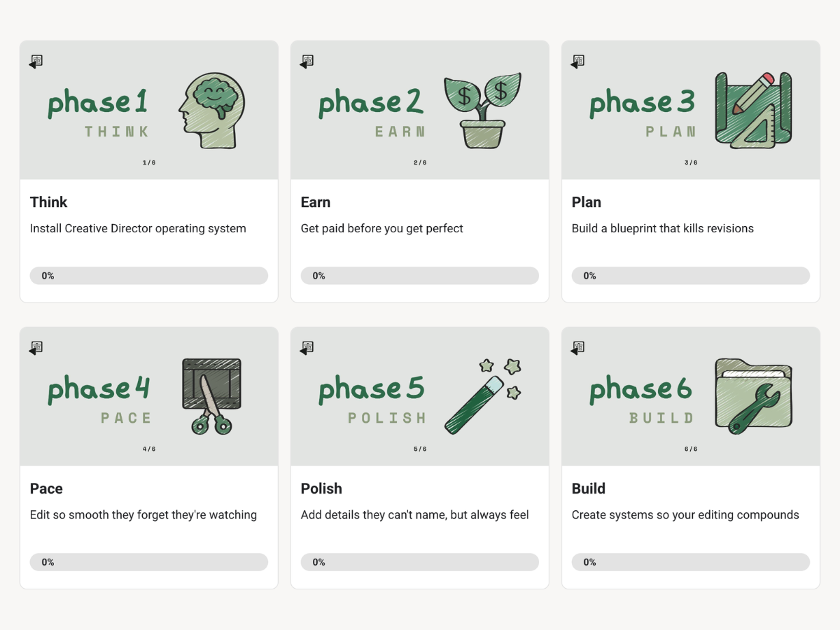The width and height of the screenshot is (840, 630).
Task: Click the money plant icon on Phase 2
Action: point(483,111)
